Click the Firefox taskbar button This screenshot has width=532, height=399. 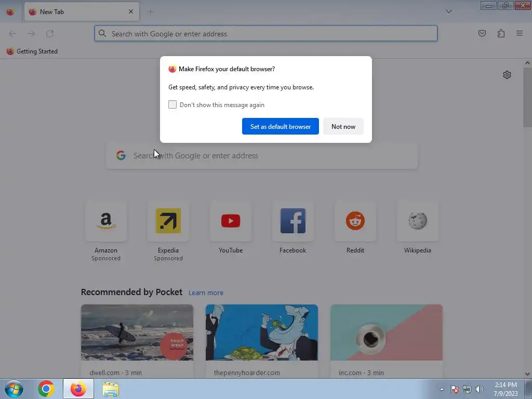point(78,389)
